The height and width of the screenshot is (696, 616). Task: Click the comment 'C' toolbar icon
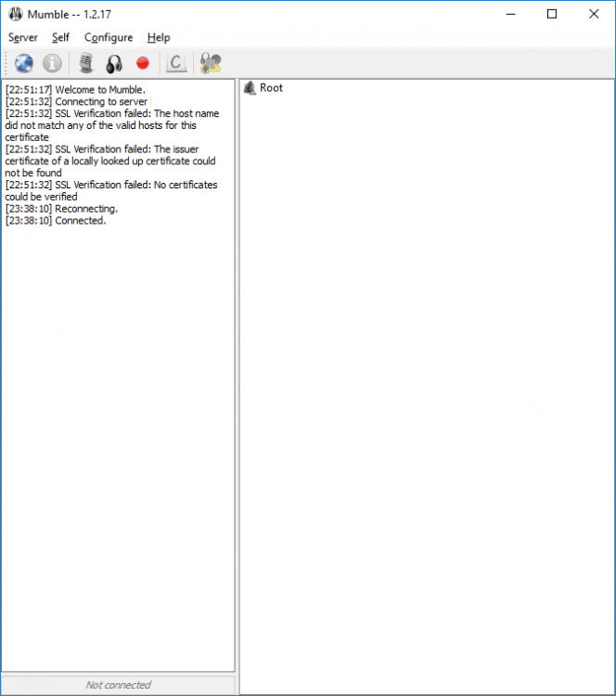pyautogui.click(x=175, y=63)
